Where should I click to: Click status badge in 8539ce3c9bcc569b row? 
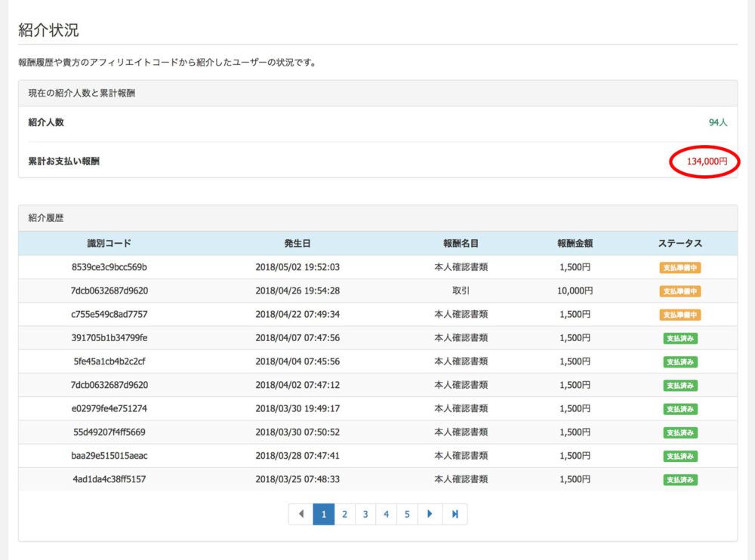point(680,268)
